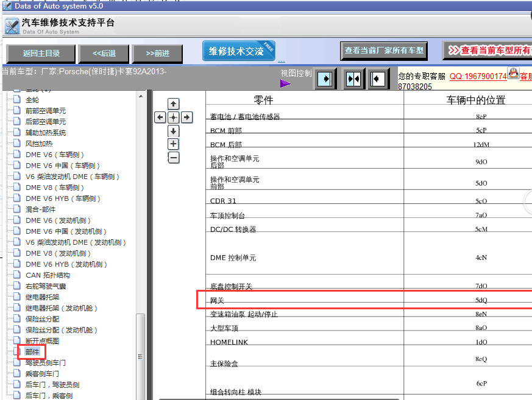Image resolution: width=532 pixels, height=400 pixels.
Task: Click the <<后退 back button
Action: 104,54
